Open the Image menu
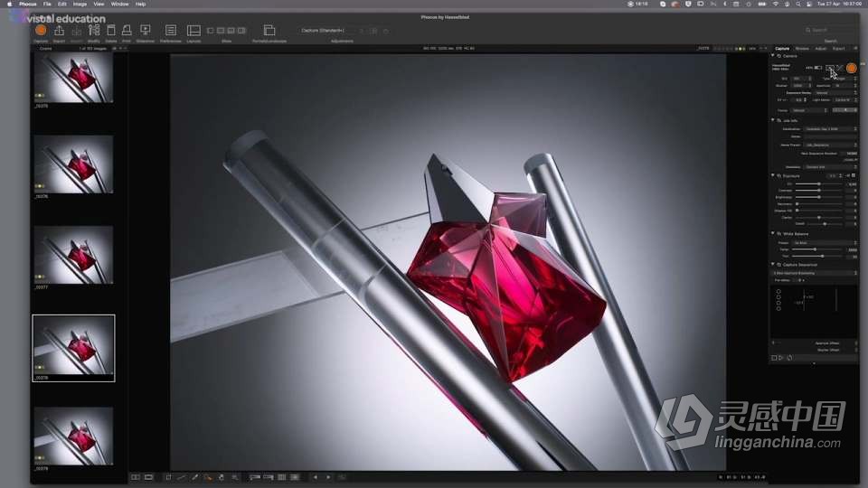The width and height of the screenshot is (868, 488). point(80,4)
